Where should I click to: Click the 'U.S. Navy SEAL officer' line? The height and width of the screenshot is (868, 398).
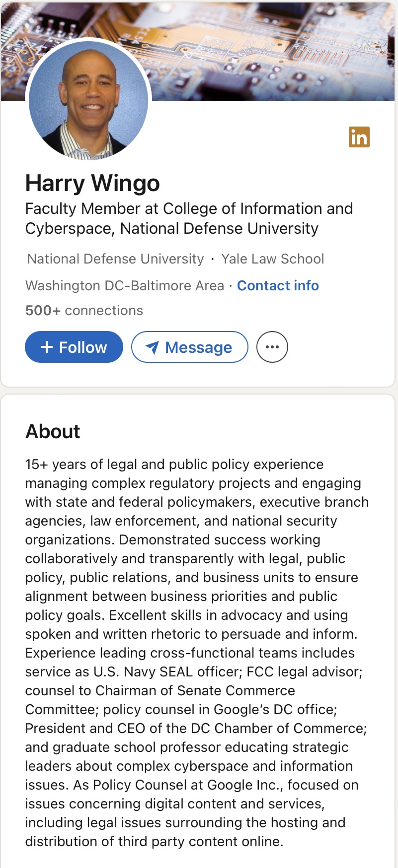tap(194, 672)
